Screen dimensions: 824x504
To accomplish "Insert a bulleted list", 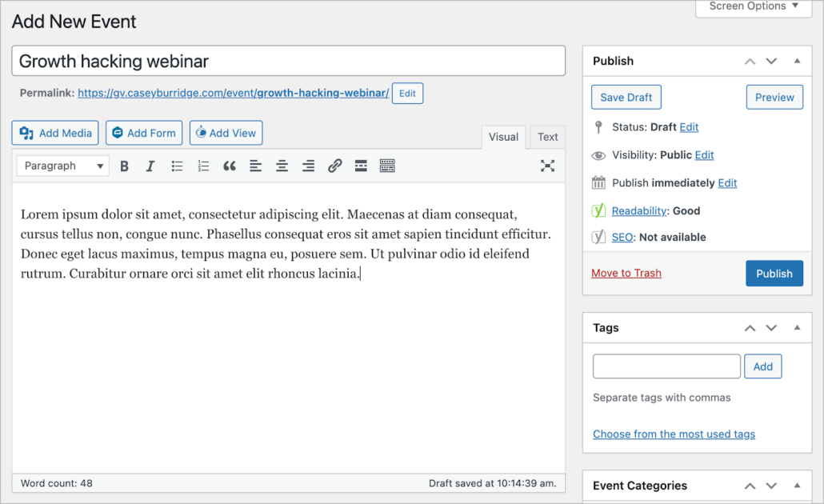I will coord(177,166).
